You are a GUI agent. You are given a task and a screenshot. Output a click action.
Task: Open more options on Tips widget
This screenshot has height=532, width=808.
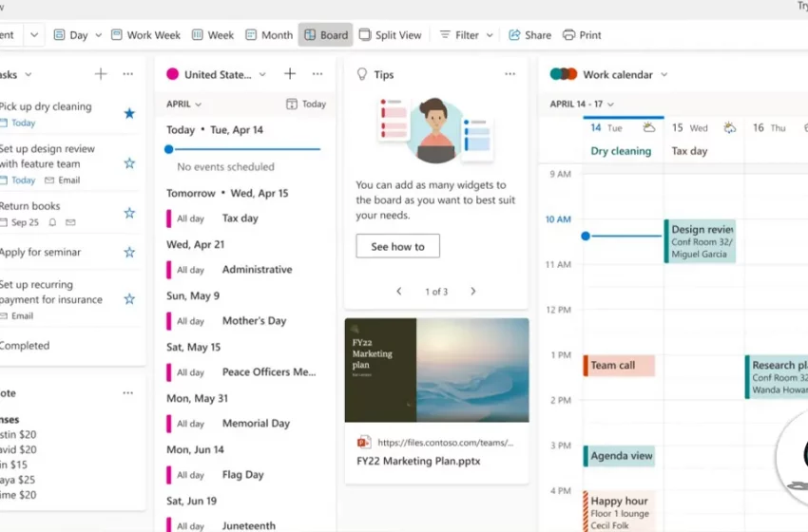[510, 74]
